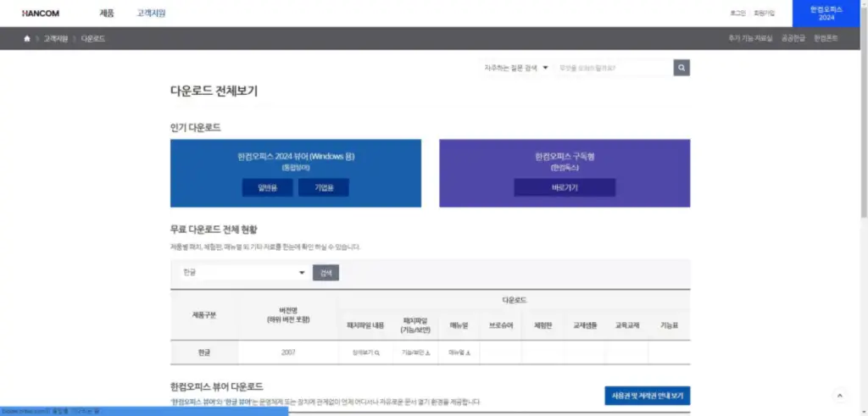Click the 회원가입 link

(765, 14)
